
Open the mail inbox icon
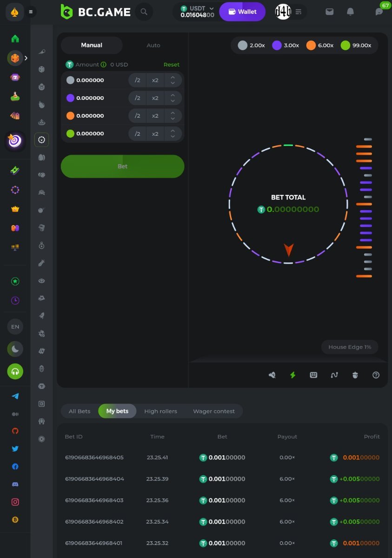[330, 12]
